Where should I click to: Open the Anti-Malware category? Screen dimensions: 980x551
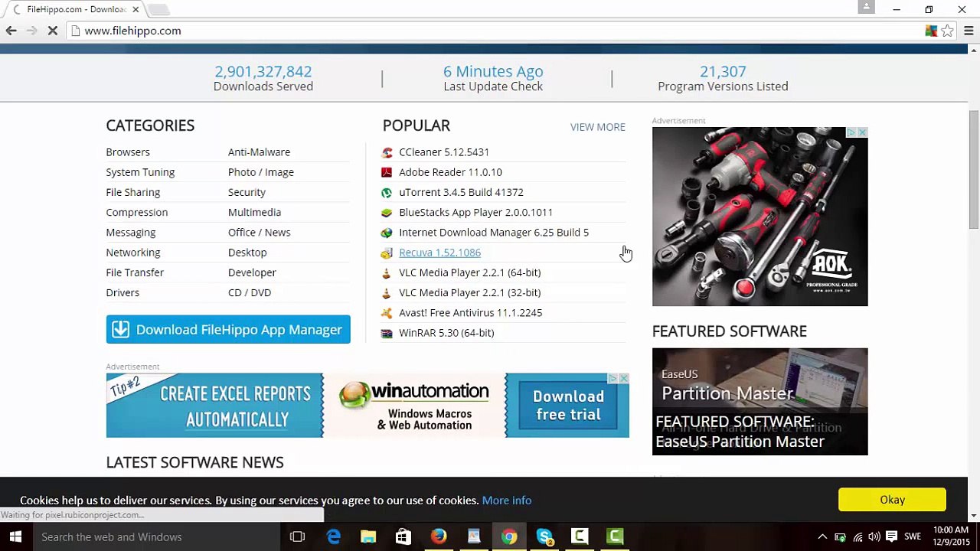(259, 152)
